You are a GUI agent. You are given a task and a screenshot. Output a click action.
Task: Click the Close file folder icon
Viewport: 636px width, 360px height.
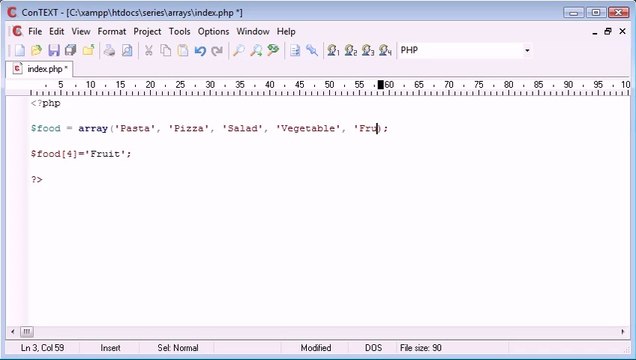[88, 50]
